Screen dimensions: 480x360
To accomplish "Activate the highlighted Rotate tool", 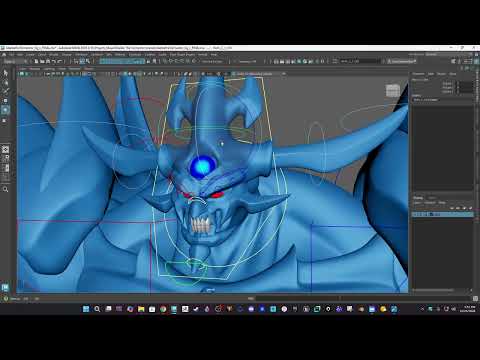I will [x=5, y=110].
